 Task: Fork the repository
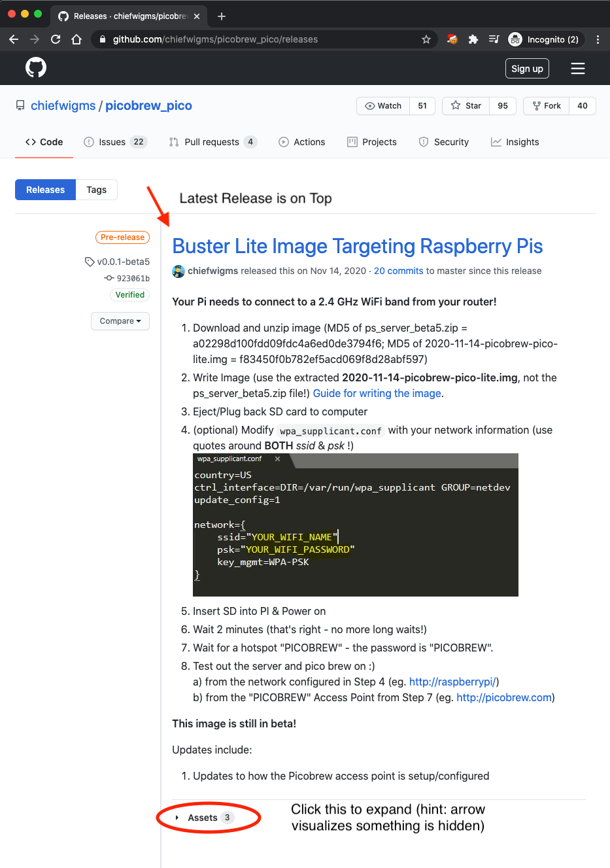tap(547, 106)
